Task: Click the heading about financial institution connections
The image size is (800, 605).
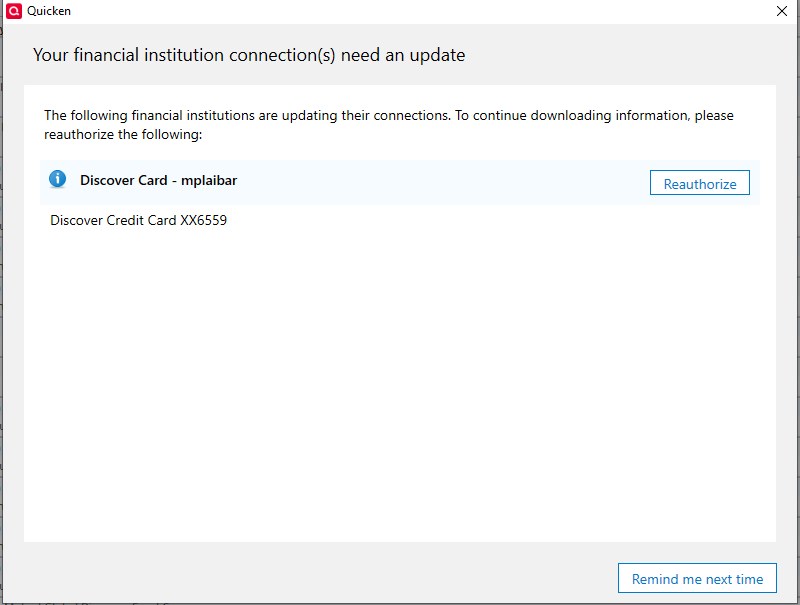Action: 249,55
